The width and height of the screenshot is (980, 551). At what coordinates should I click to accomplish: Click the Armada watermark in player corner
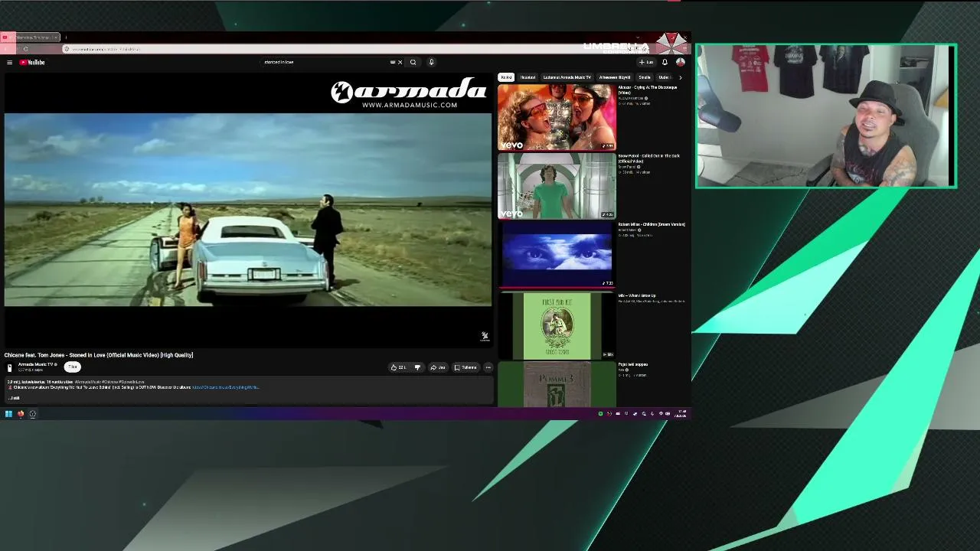485,336
